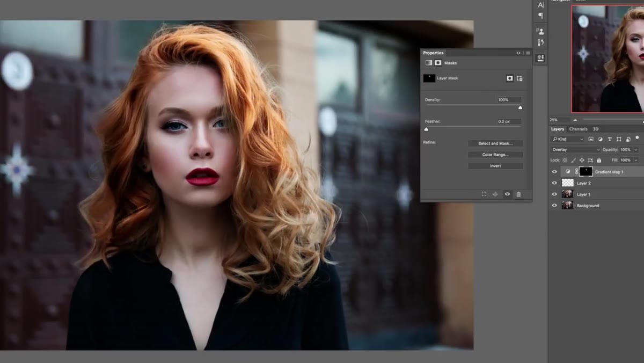Select the Layer 1 thumbnail
644x363 pixels.
tap(567, 194)
